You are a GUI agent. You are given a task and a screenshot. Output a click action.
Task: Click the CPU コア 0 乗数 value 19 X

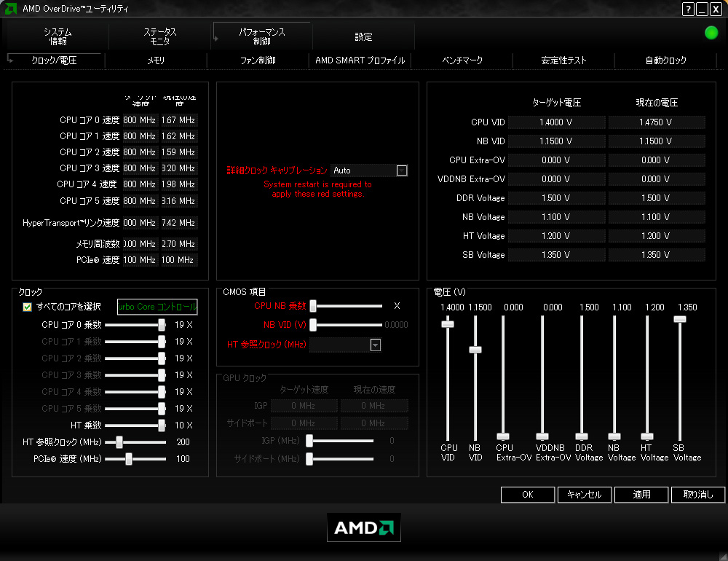(183, 325)
